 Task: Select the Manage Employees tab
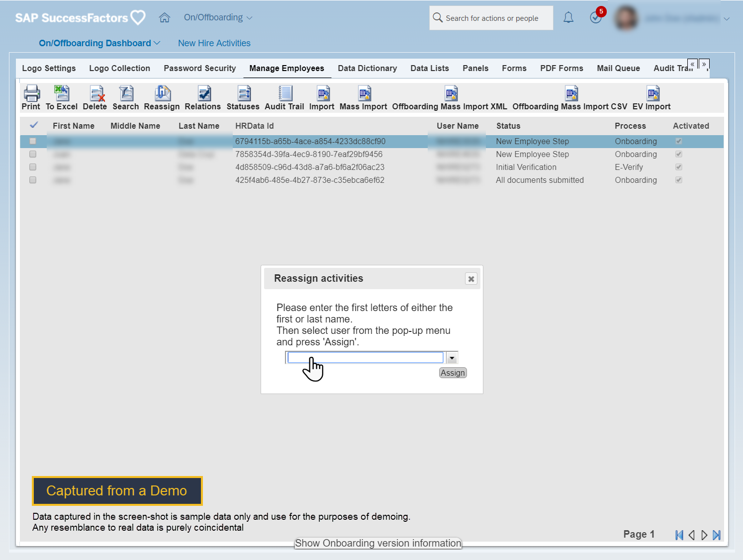tap(287, 68)
